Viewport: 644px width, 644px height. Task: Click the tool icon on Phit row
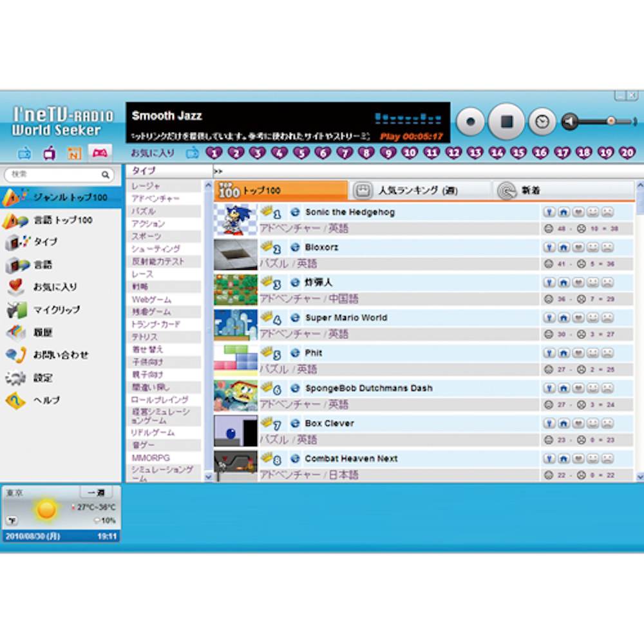[549, 353]
